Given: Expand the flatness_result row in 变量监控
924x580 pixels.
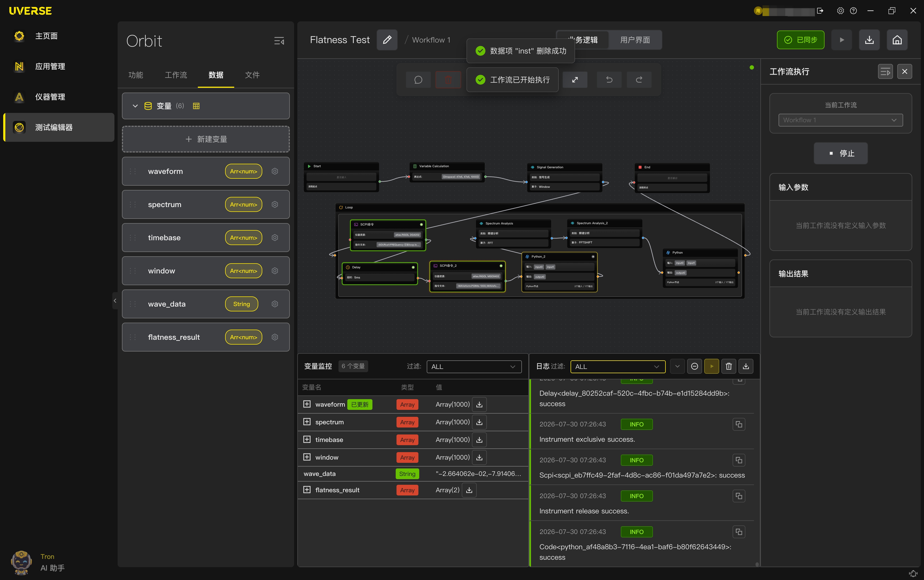Looking at the screenshot, I should click(x=307, y=490).
